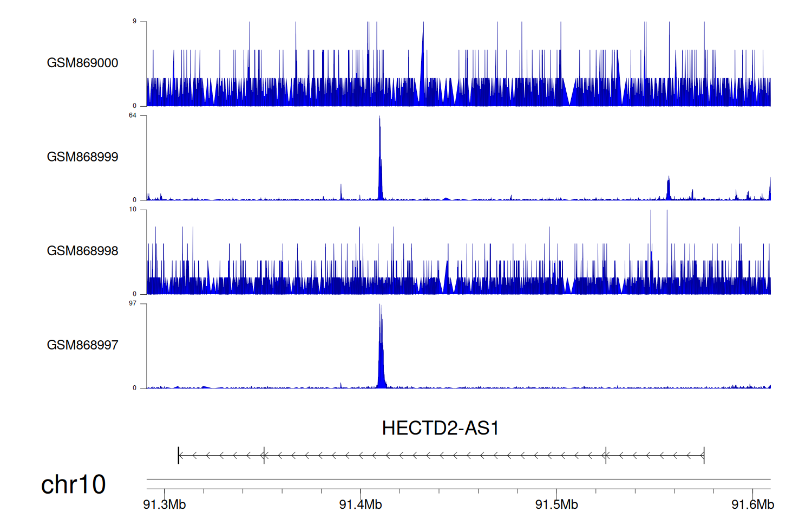
Task: Click the GSM869000 track label
Action: click(82, 63)
